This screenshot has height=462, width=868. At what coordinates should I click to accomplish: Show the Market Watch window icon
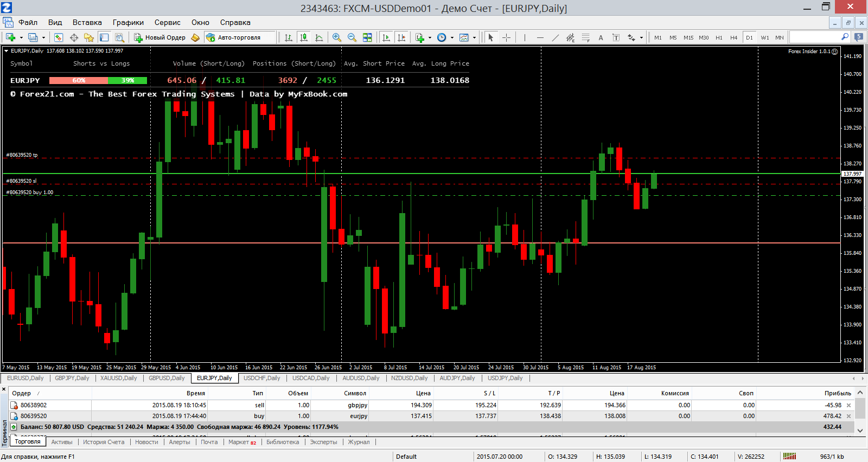click(59, 37)
